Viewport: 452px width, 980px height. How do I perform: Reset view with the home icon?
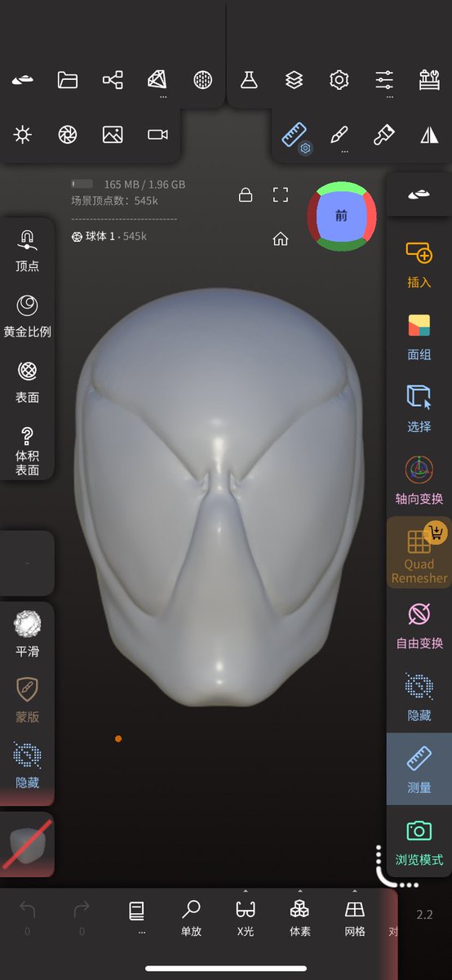point(281,239)
